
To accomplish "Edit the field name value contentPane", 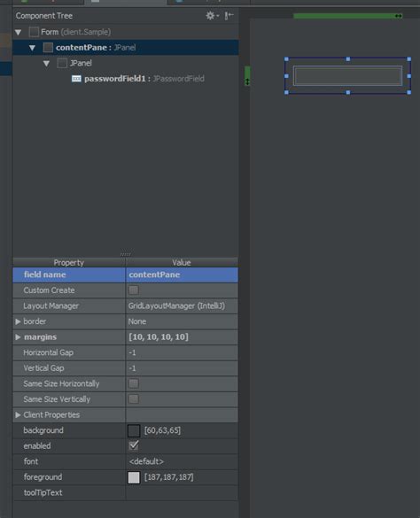I will pyautogui.click(x=182, y=274).
